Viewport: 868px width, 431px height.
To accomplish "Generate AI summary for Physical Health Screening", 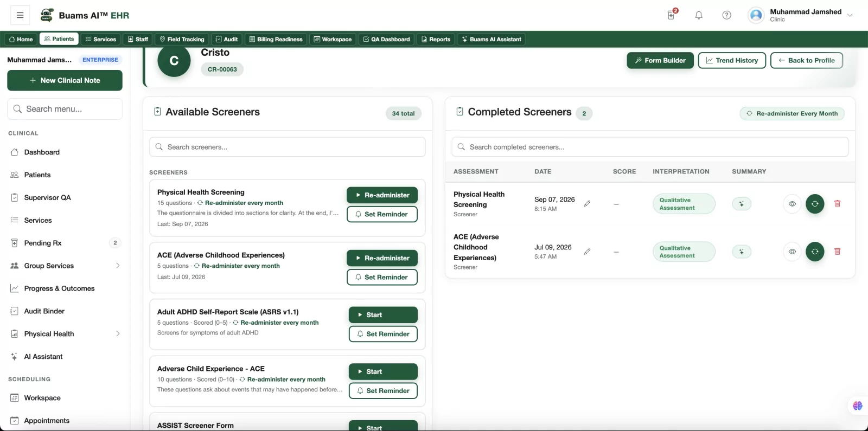I will pos(742,204).
